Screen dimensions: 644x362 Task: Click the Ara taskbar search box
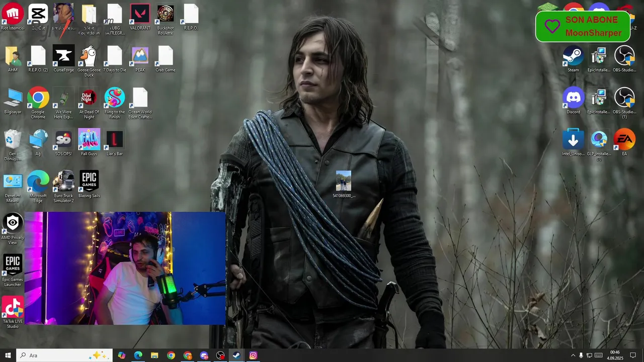click(x=64, y=355)
